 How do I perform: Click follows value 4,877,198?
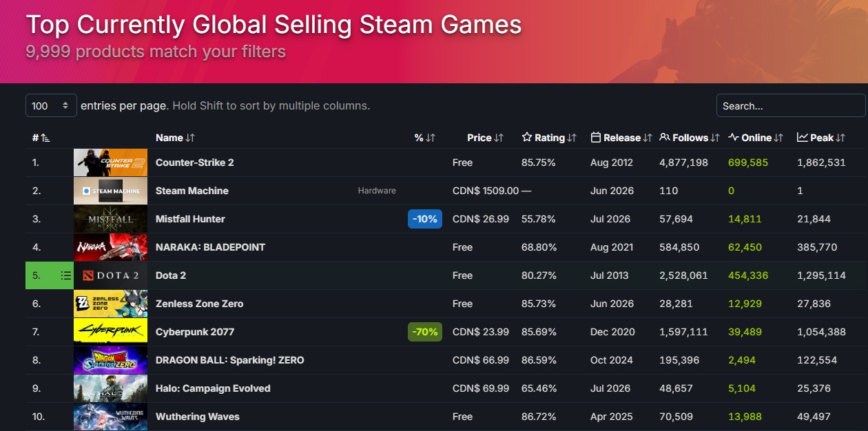click(683, 162)
